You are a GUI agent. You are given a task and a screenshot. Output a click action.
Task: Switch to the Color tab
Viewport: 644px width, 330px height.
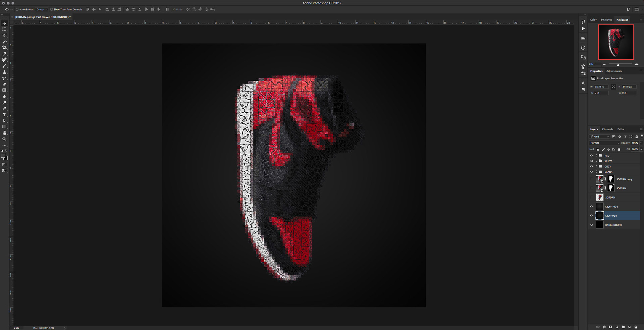593,20
